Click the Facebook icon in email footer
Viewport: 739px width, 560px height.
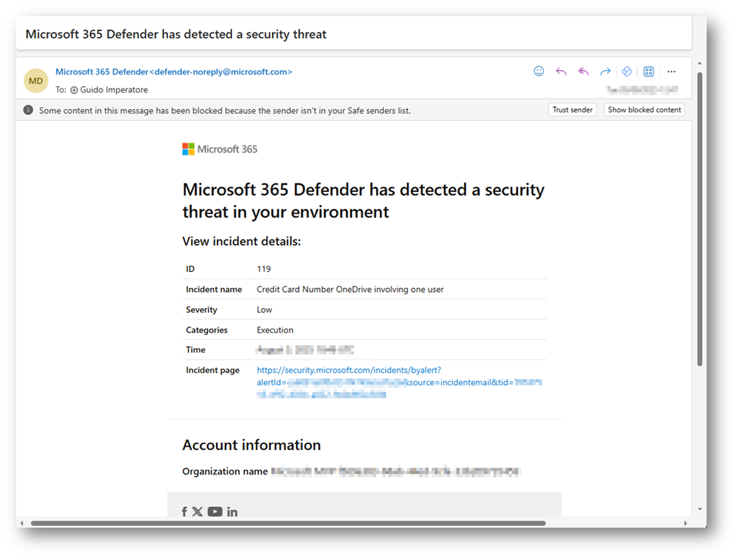point(185,512)
